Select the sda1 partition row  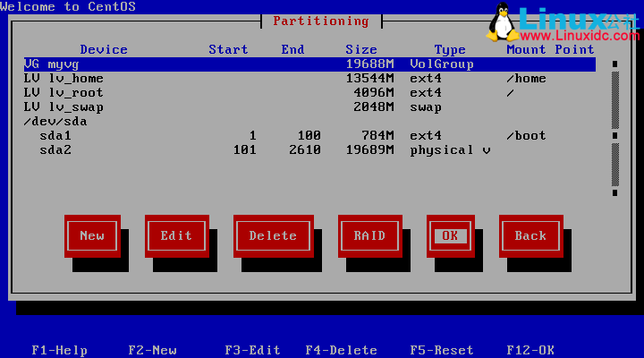(309, 136)
